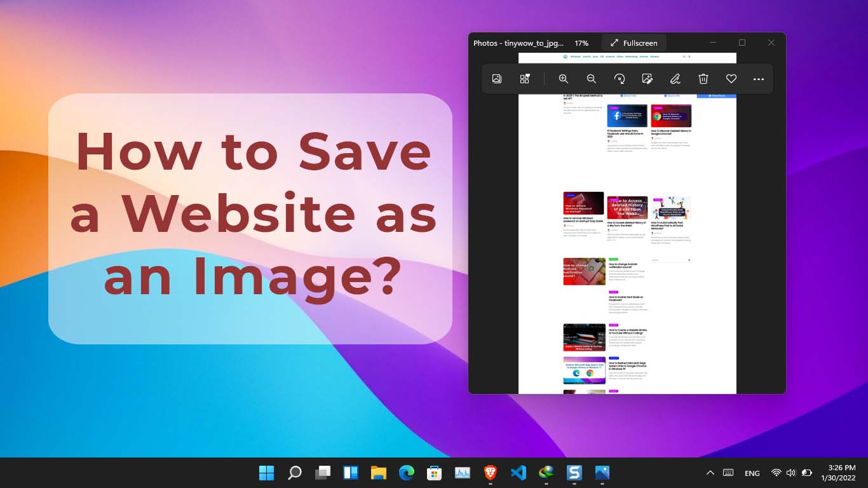Viewport: 868px width, 488px height.
Task: Switch Photos to Fullscreen
Action: [x=634, y=43]
